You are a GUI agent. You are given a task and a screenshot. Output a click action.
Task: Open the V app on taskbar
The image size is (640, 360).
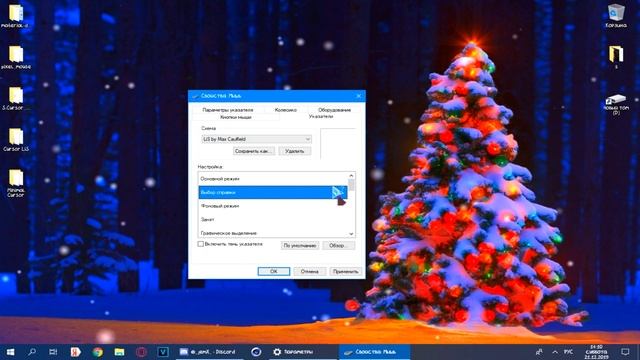click(x=163, y=351)
